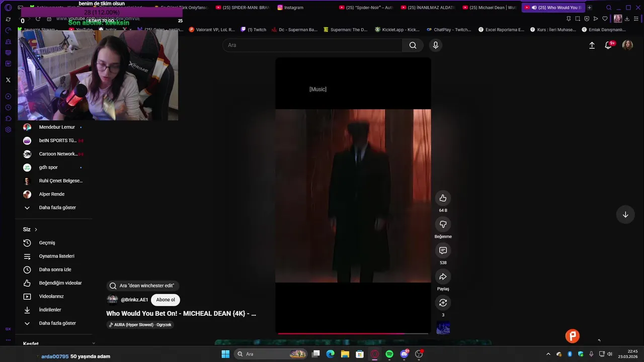Click the Short's title Who Would You Bet On

coord(181,313)
